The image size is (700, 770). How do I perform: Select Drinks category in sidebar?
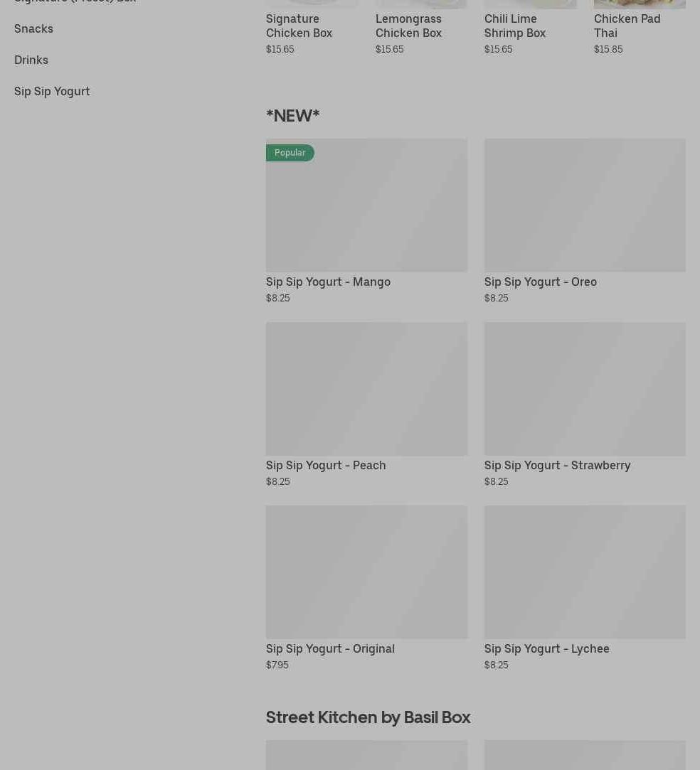[x=31, y=60]
